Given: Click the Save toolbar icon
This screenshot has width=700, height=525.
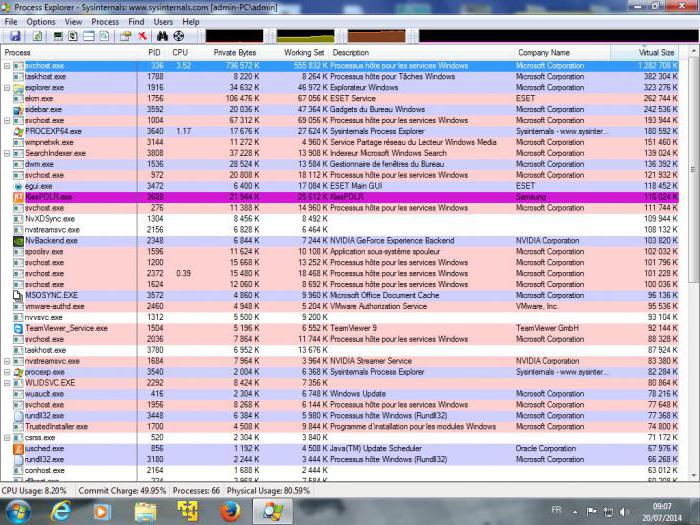Looking at the screenshot, I should click(15, 36).
